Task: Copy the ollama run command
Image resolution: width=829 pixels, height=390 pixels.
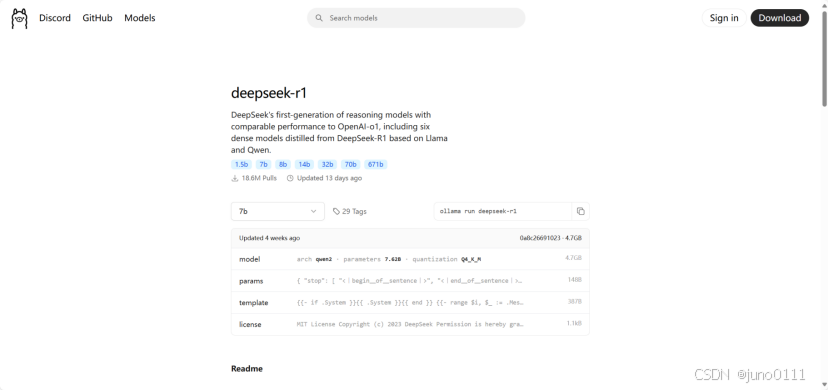Action: pos(581,211)
